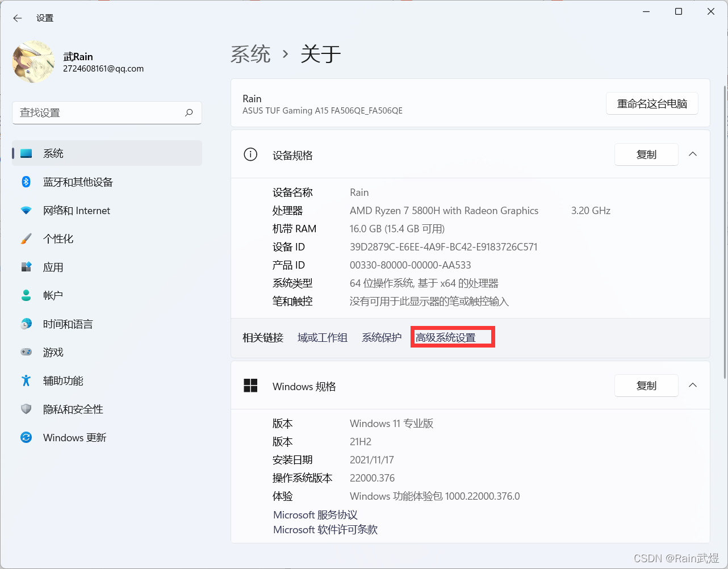Open 蓝牙和其他设备 settings
The height and width of the screenshot is (569, 728).
coord(107,182)
